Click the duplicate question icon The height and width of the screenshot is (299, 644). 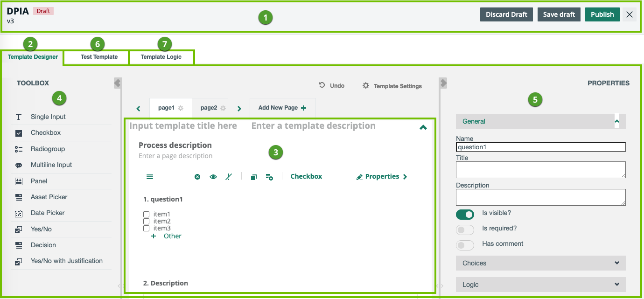click(253, 177)
